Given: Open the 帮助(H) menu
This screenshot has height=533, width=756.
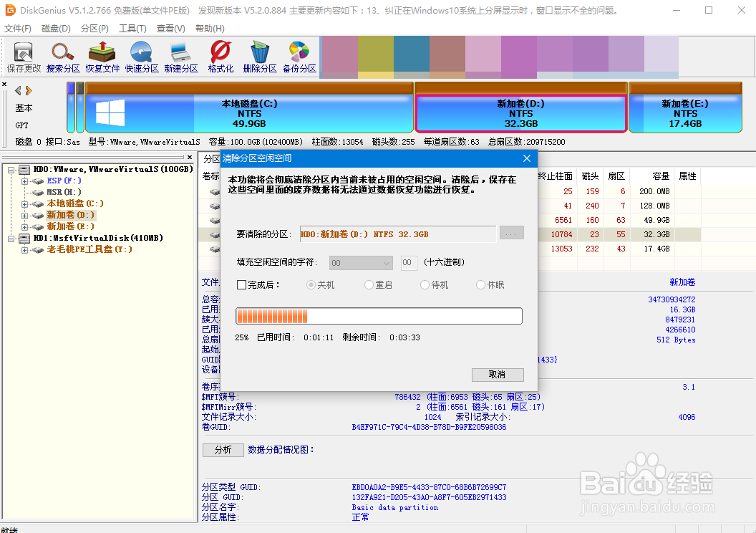Looking at the screenshot, I should [210, 29].
